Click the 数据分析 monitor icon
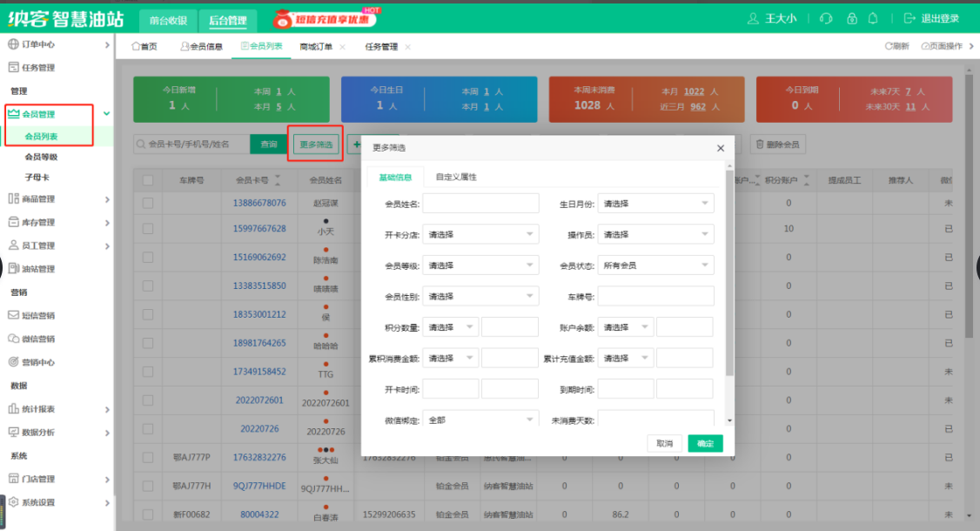Viewport: 980px width, 531px height. coord(13,432)
